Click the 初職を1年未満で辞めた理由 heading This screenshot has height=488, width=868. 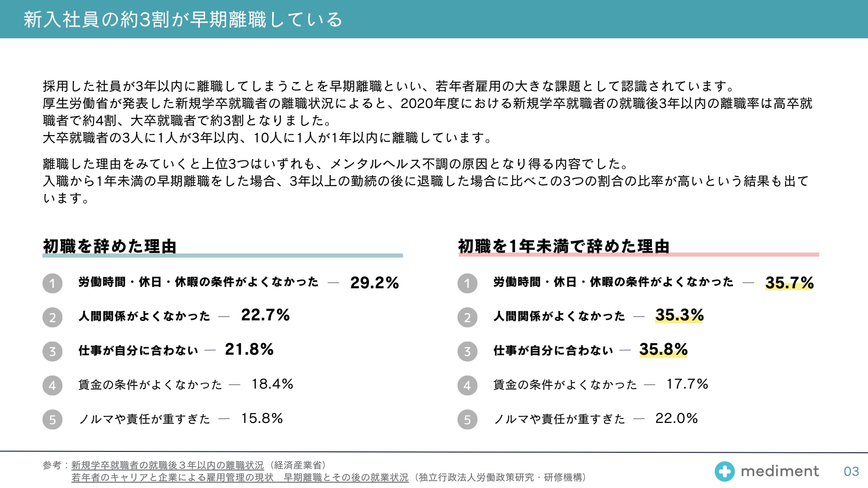pos(564,246)
